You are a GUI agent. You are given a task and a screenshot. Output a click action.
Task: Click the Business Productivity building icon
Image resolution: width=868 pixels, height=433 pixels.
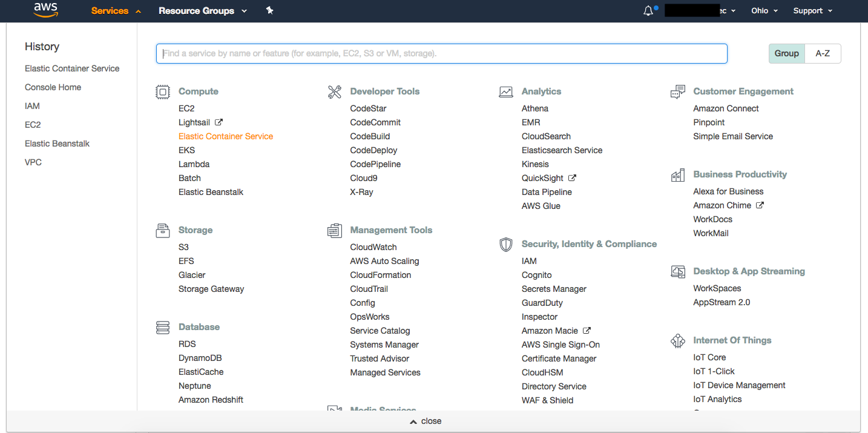point(678,175)
